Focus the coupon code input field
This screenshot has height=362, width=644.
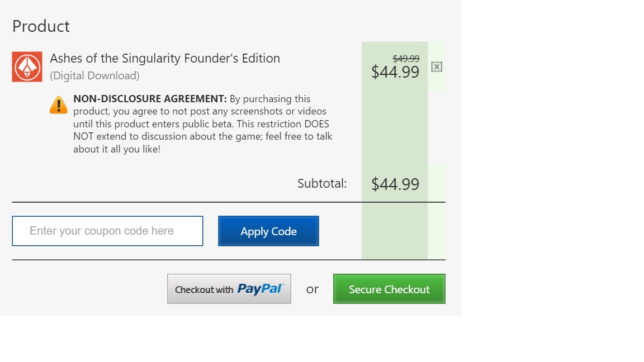pyautogui.click(x=107, y=231)
